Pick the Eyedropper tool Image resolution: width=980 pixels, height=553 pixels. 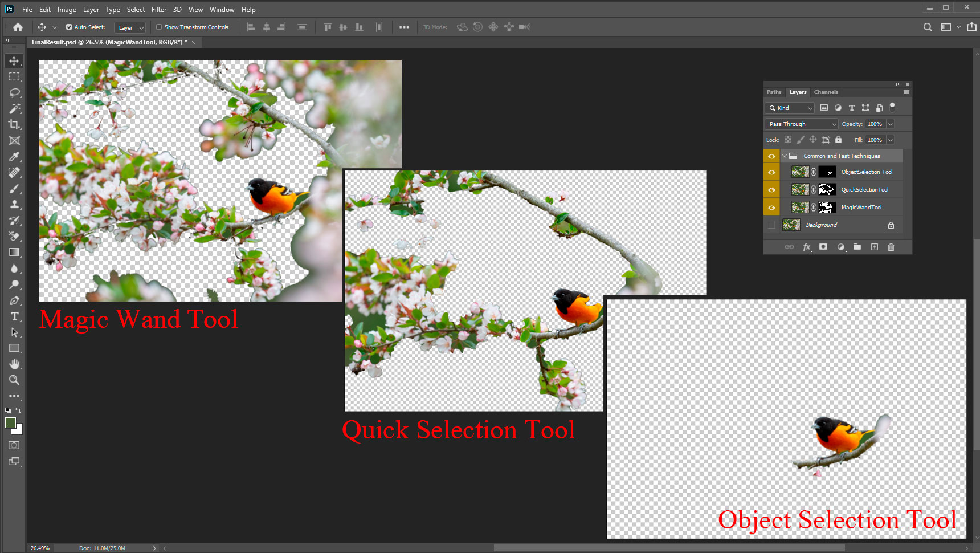point(14,157)
